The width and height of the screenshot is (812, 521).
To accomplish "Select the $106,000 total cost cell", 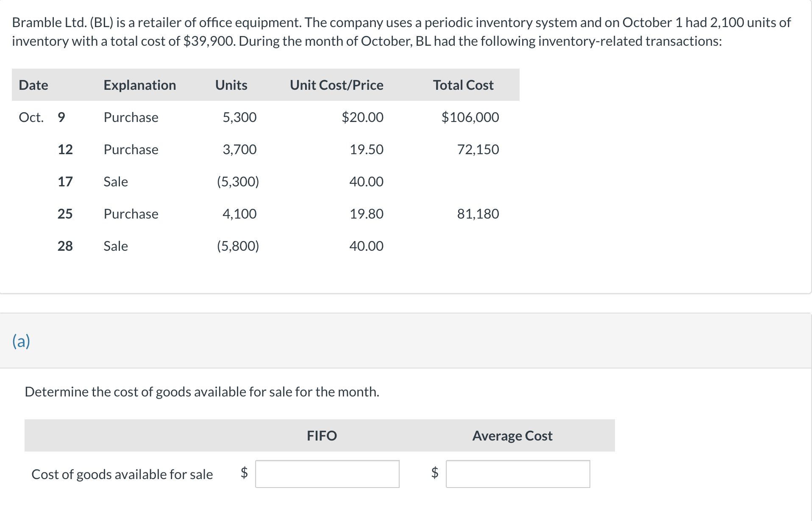I will coord(470,117).
